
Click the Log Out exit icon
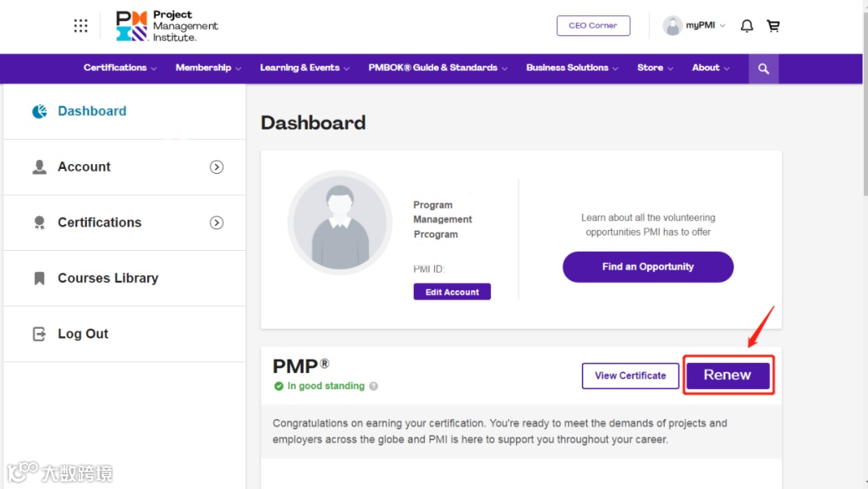(39, 334)
